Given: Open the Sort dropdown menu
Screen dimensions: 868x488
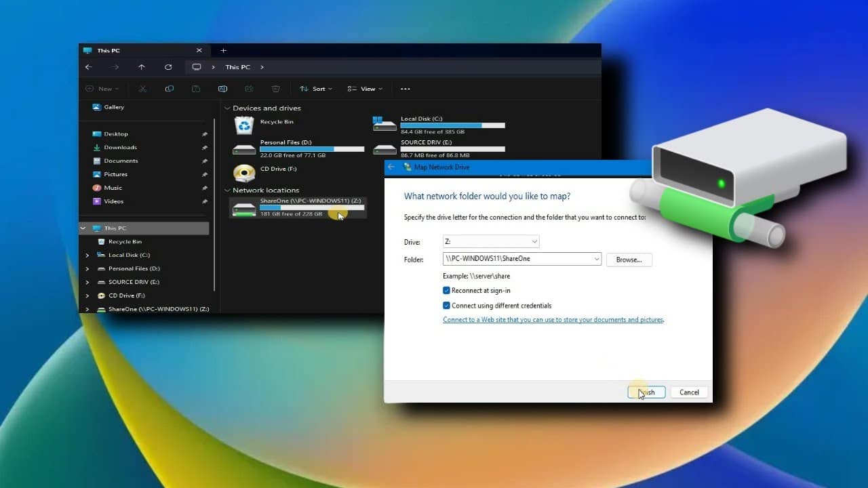Looking at the screenshot, I should click(316, 89).
